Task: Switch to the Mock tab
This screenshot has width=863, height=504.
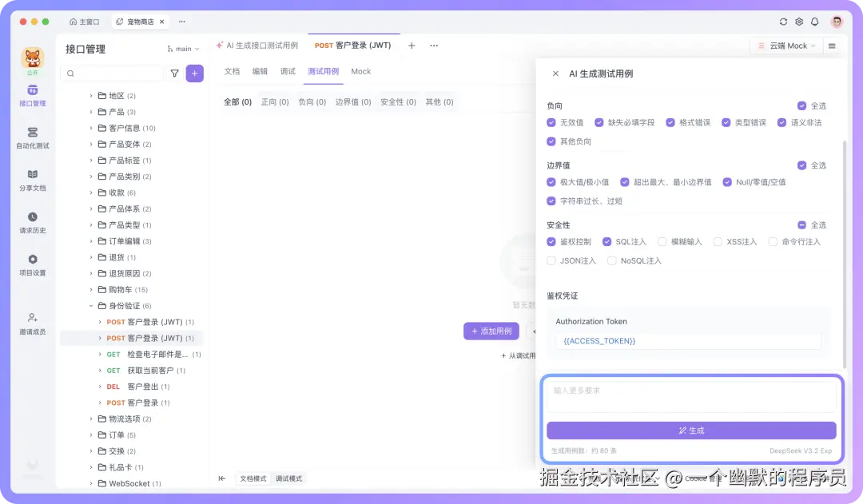Action: 360,71
